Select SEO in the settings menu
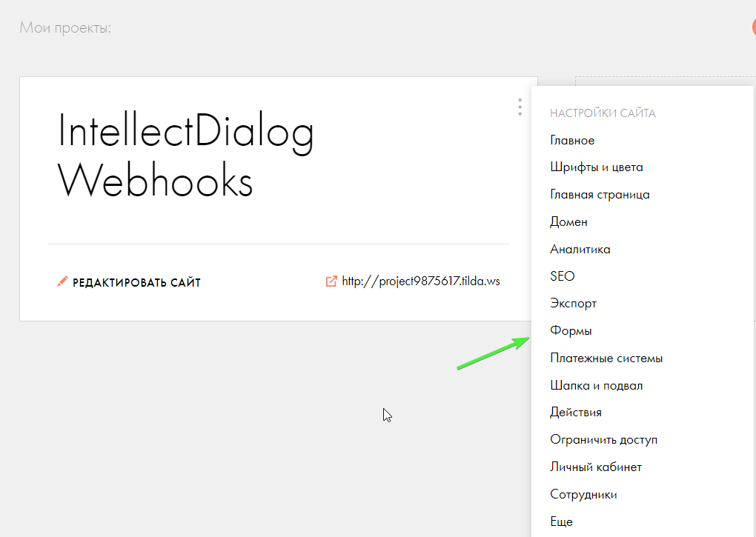Viewport: 756px width, 537px height. (x=563, y=276)
